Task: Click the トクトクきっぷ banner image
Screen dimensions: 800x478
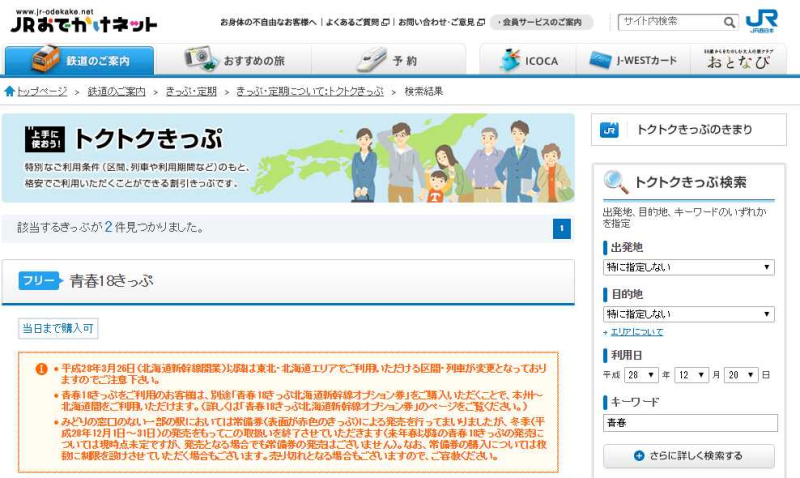Action: (x=288, y=158)
